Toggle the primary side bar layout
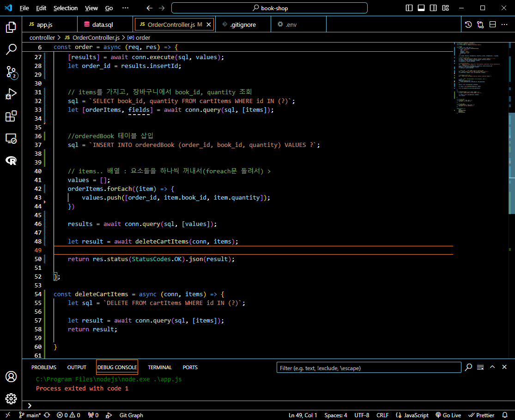 409,8
